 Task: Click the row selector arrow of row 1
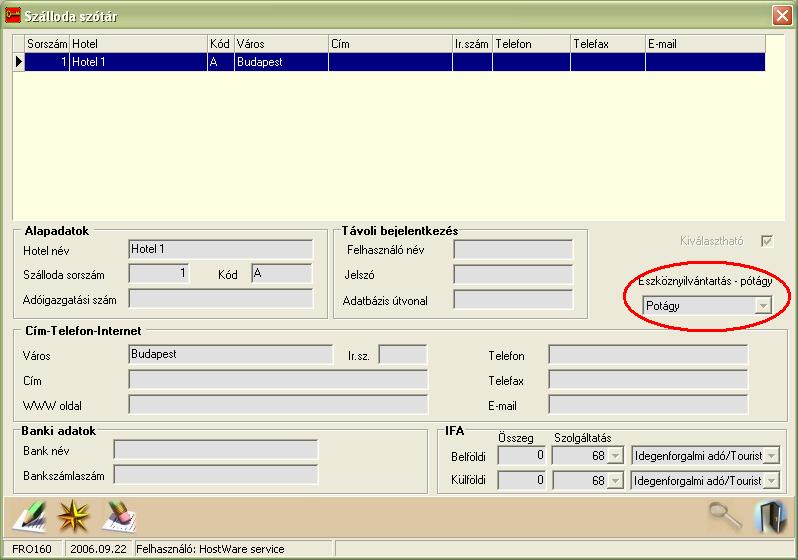click(x=18, y=62)
